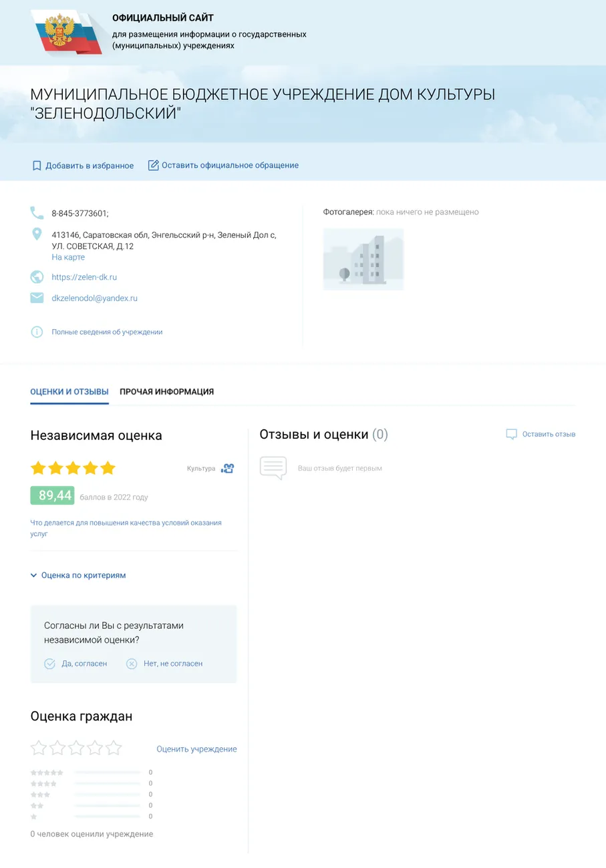The image size is (606, 868).
Task: Open the На карте map link
Action: [x=68, y=257]
